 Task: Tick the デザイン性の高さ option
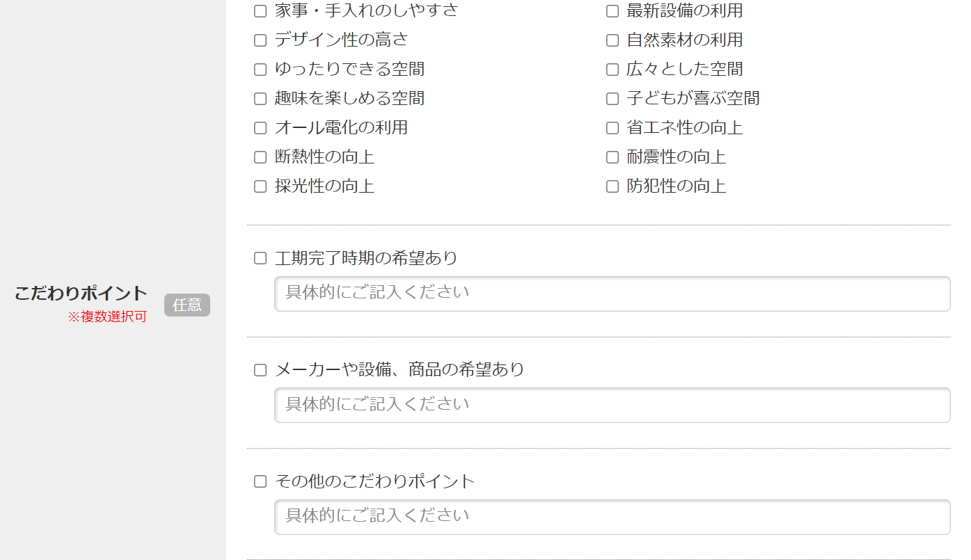click(260, 40)
